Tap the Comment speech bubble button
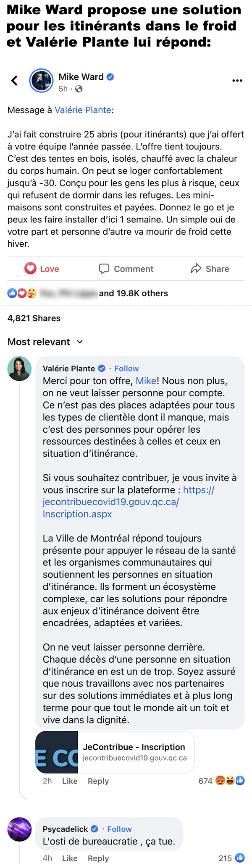252x868 pixels. pos(126,269)
